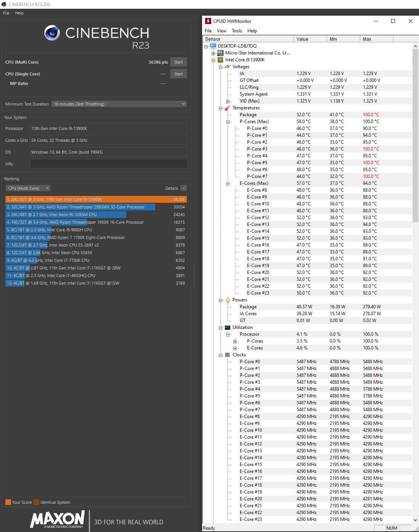Viewport: 419px width, 532px height.
Task: Click the Micro-Star motherboard icon
Action: click(220, 53)
